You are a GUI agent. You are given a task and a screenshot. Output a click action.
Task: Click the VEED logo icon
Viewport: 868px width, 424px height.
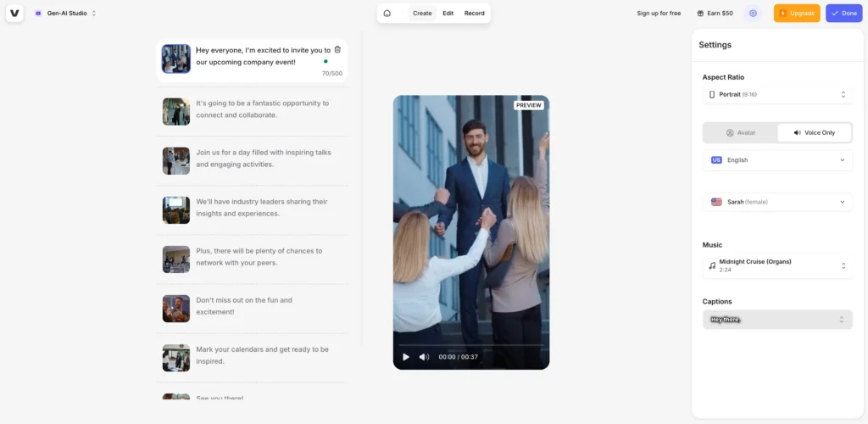point(14,14)
